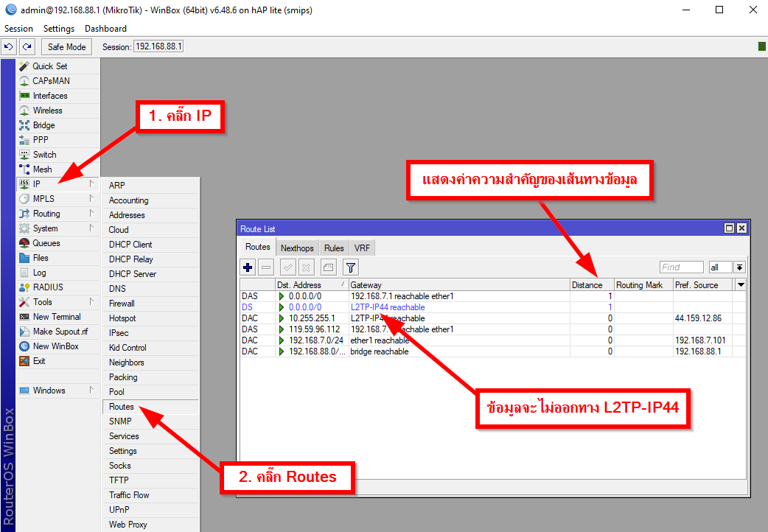The width and height of the screenshot is (768, 532).
Task: Click the undo arrow in the toolbar
Action: (9, 46)
